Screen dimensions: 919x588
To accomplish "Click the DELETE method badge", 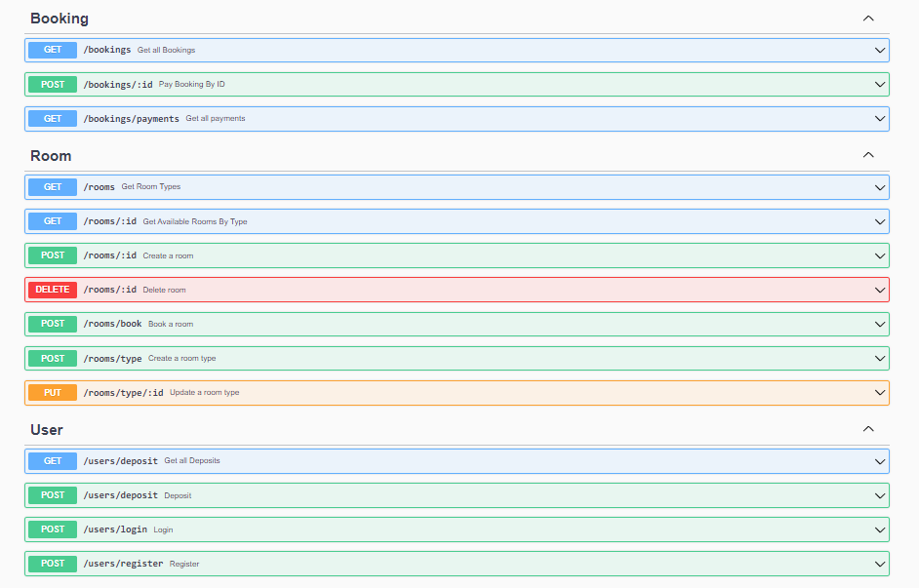I will 53,290.
